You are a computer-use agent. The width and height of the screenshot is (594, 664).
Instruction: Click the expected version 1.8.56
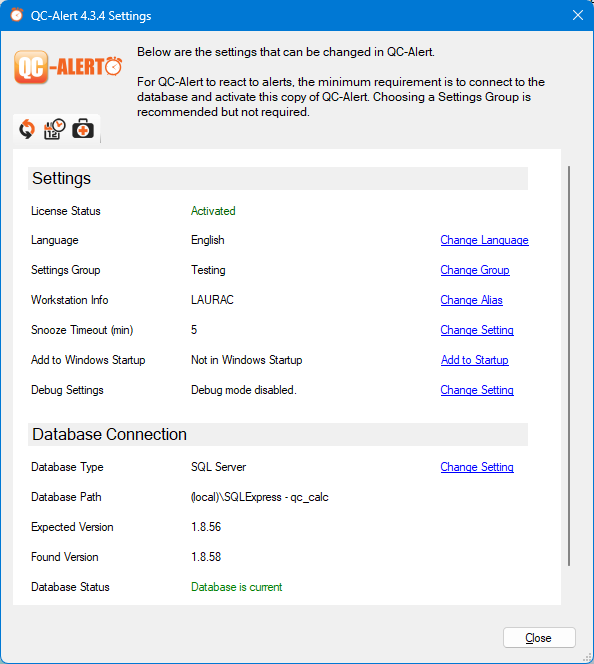pyautogui.click(x=206, y=527)
